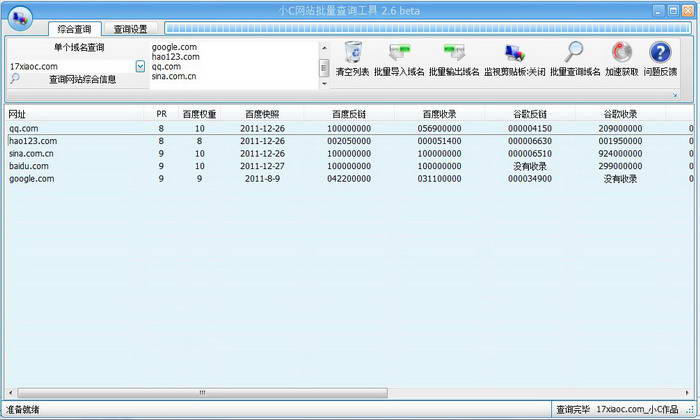Click the 000034900 Google backlink cell
This screenshot has width=700, height=420.
pyautogui.click(x=529, y=179)
